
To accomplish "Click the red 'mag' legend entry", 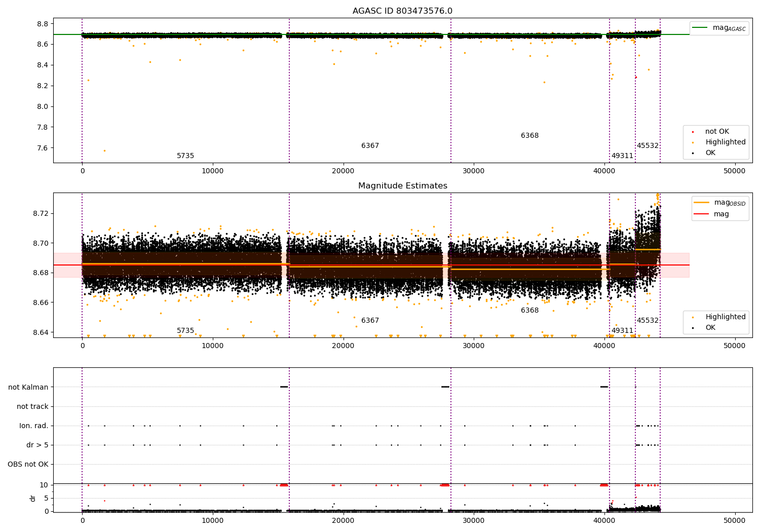I will [x=721, y=214].
